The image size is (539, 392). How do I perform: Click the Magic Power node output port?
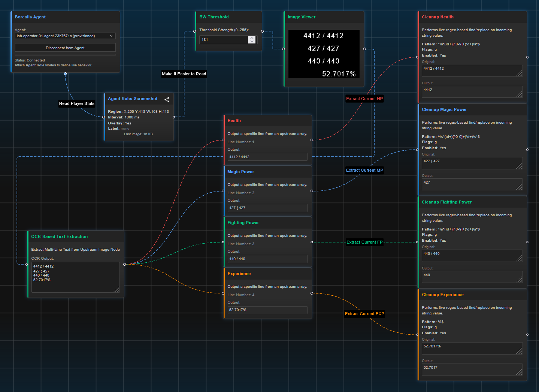point(312,191)
